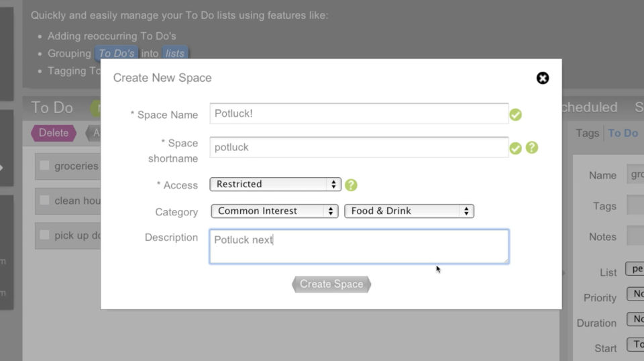Follow the highlighted lists link
This screenshot has width=644, height=361.
point(174,54)
